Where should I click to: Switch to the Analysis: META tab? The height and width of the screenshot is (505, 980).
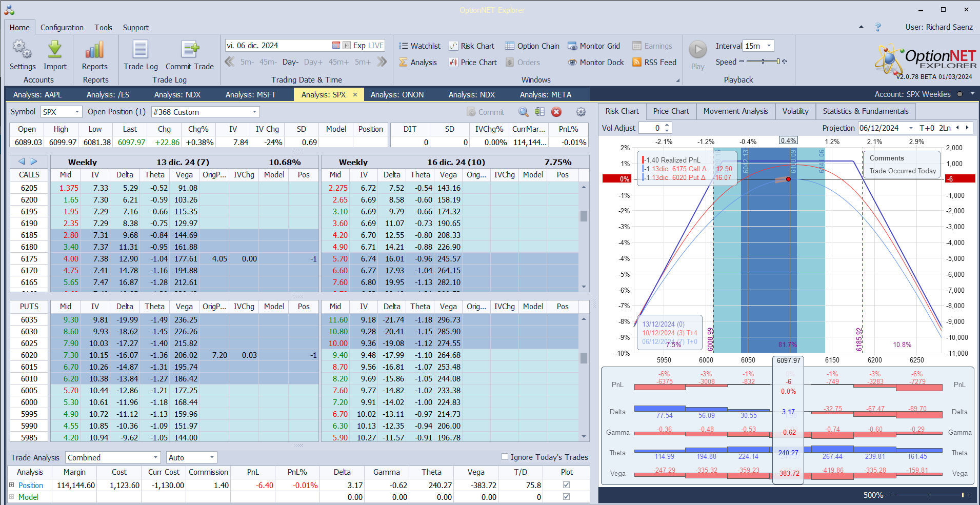coord(546,95)
